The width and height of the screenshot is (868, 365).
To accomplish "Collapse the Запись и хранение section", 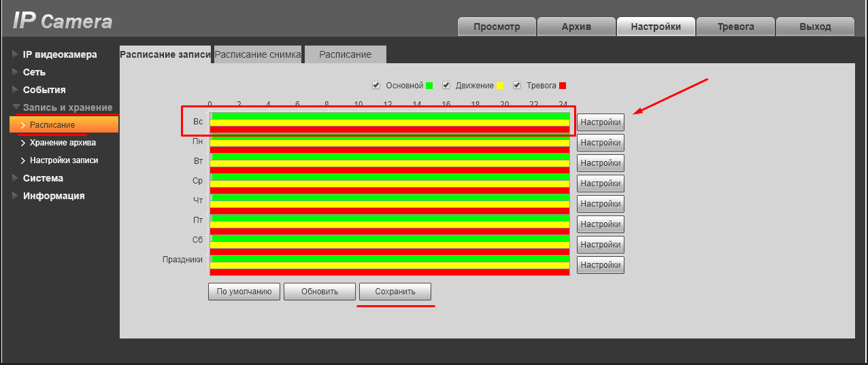I will point(67,107).
